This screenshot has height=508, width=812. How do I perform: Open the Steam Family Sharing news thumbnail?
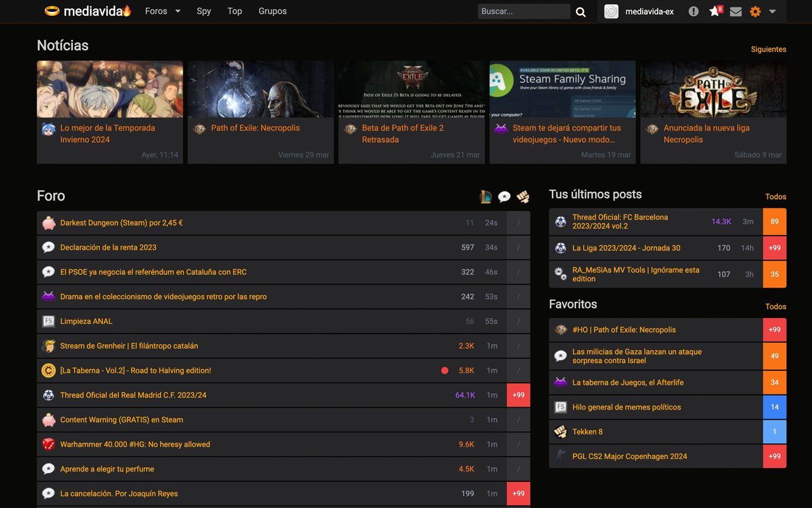[x=563, y=89]
